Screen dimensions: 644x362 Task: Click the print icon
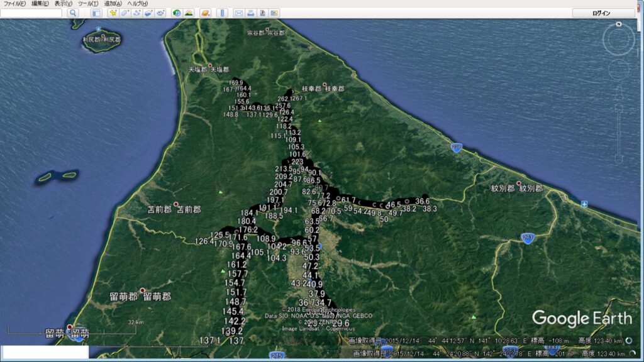(251, 13)
